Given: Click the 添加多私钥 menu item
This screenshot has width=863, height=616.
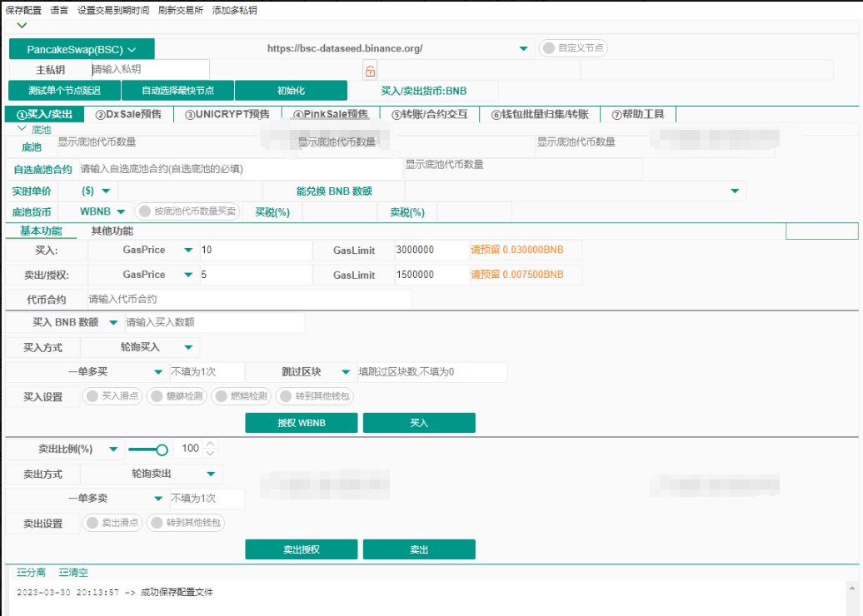Looking at the screenshot, I should click(234, 10).
